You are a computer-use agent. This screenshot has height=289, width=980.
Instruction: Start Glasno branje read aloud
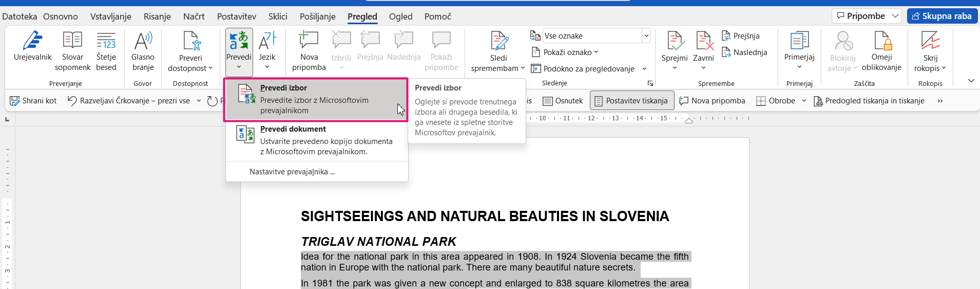point(143,51)
